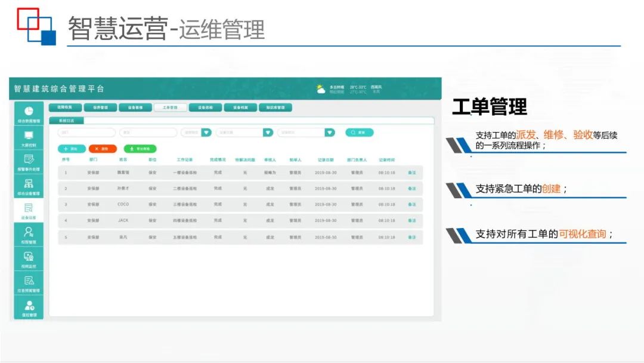
Task: Open the rightmost filter dropdown
Action: point(329,132)
